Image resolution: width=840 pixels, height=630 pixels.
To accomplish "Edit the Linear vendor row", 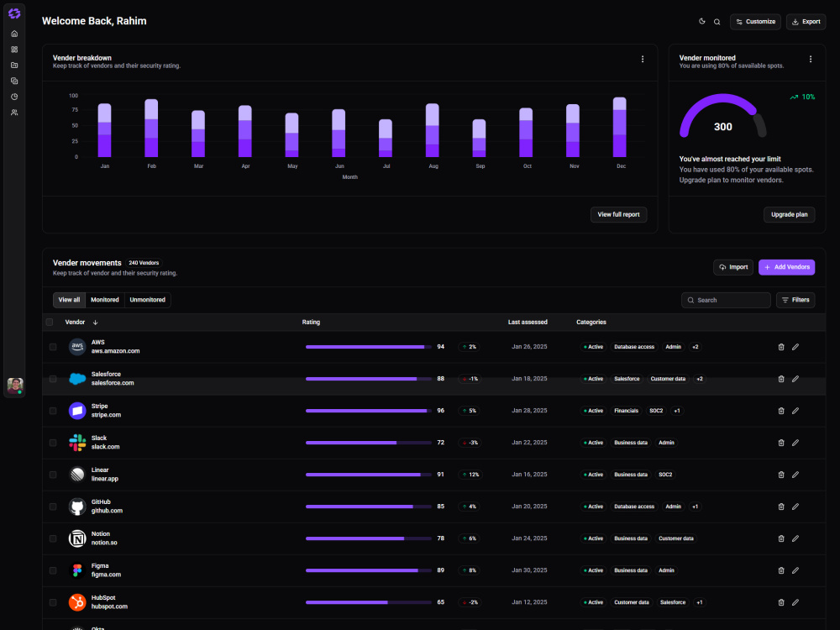I will coord(795,475).
